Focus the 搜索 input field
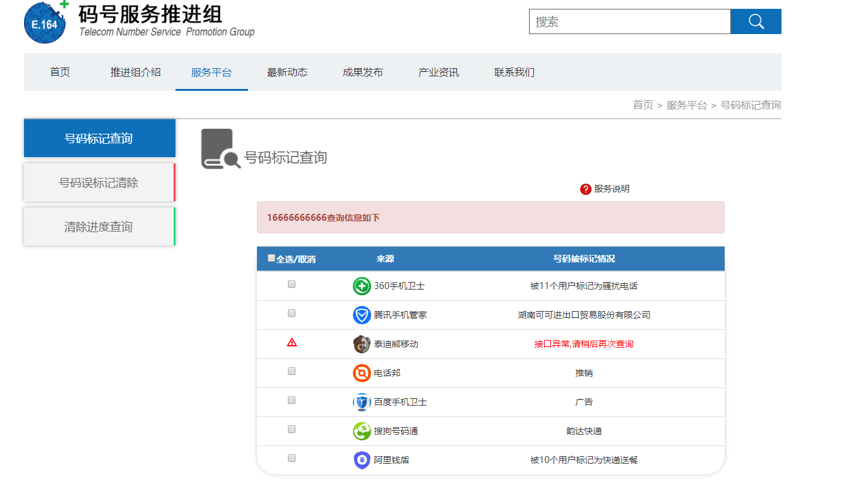The image size is (868, 482). [629, 21]
